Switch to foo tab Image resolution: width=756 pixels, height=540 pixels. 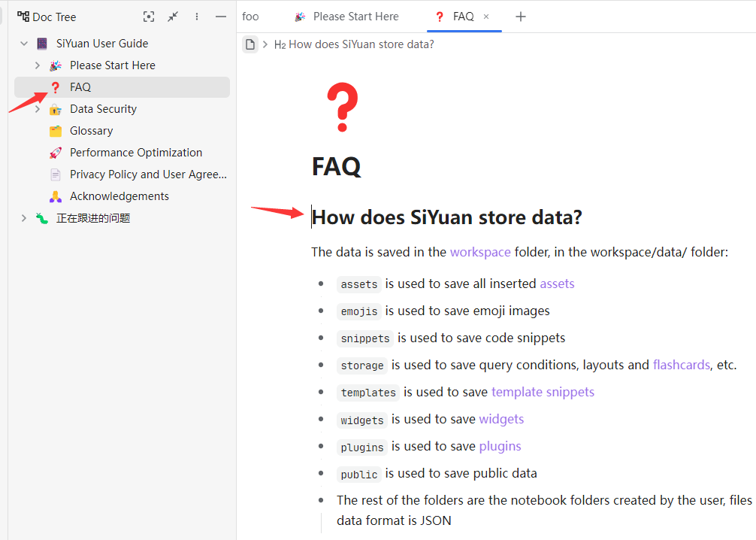[250, 17]
